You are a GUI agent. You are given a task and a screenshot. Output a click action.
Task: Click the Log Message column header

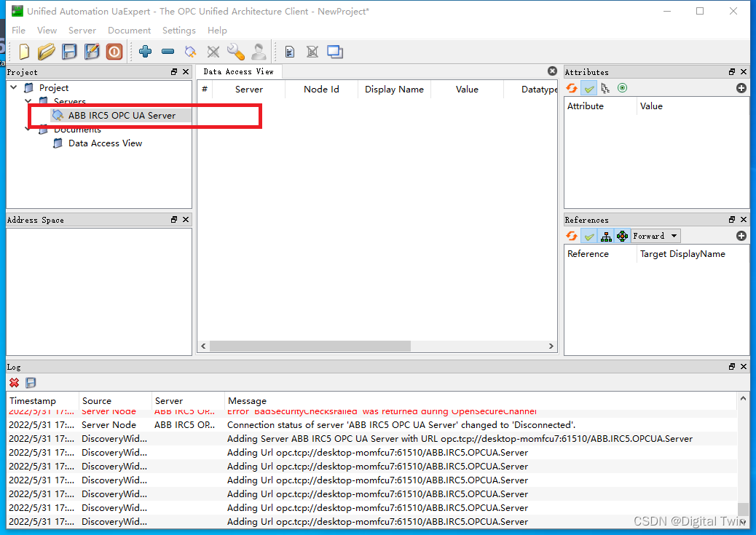[480, 400]
